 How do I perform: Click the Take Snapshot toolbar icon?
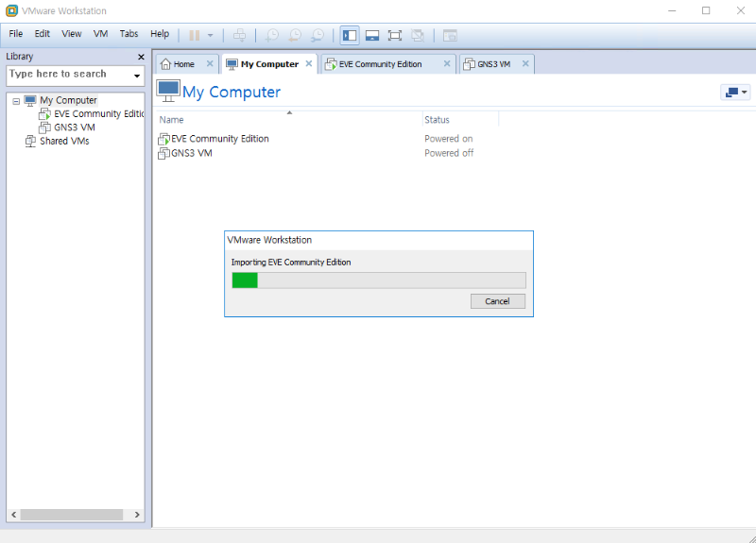pos(271,35)
